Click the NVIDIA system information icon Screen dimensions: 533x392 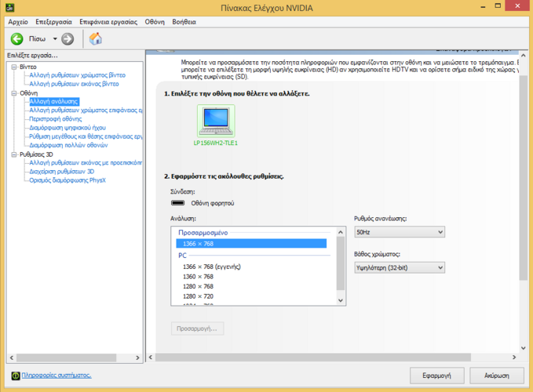point(16,376)
